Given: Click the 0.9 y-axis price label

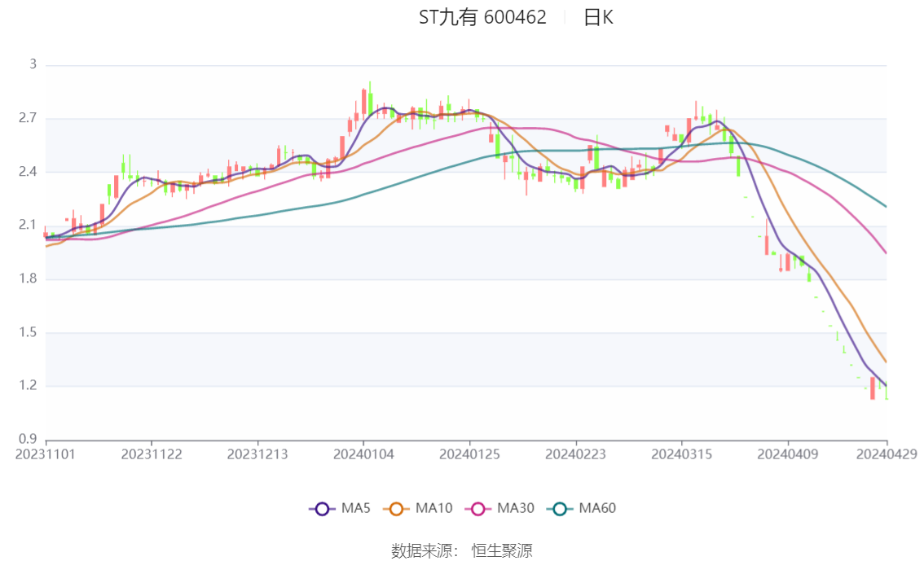Looking at the screenshot, I should (x=28, y=439).
